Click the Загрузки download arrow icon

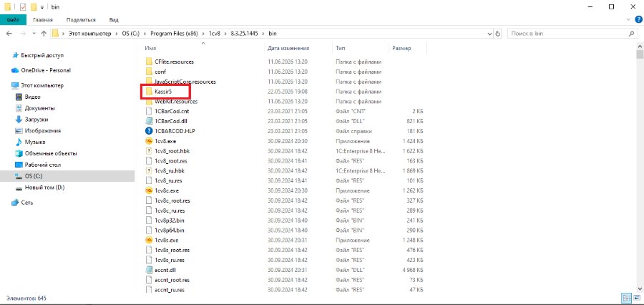[19, 120]
